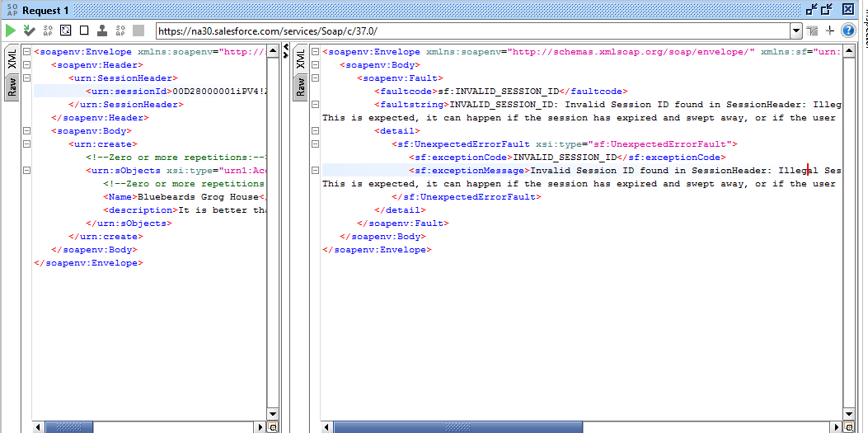Screen dimensions: 868x433
Task: Click the first SOAP icon next to the checkmark
Action: coord(48,31)
